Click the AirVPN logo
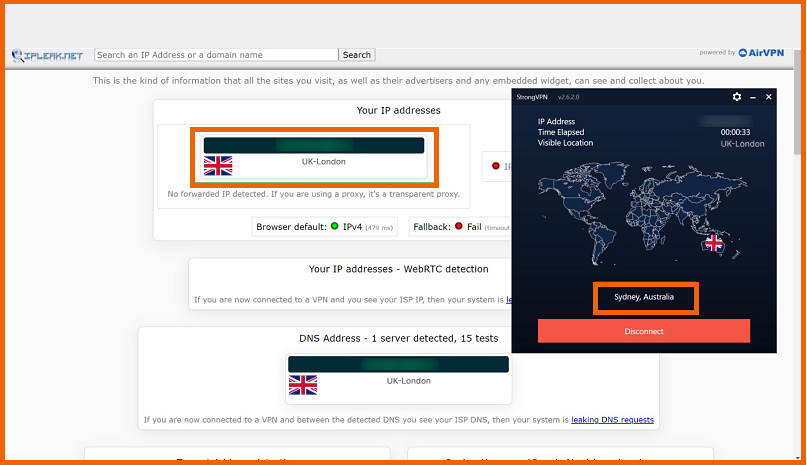Screen dimensions: 807x465 pos(761,53)
